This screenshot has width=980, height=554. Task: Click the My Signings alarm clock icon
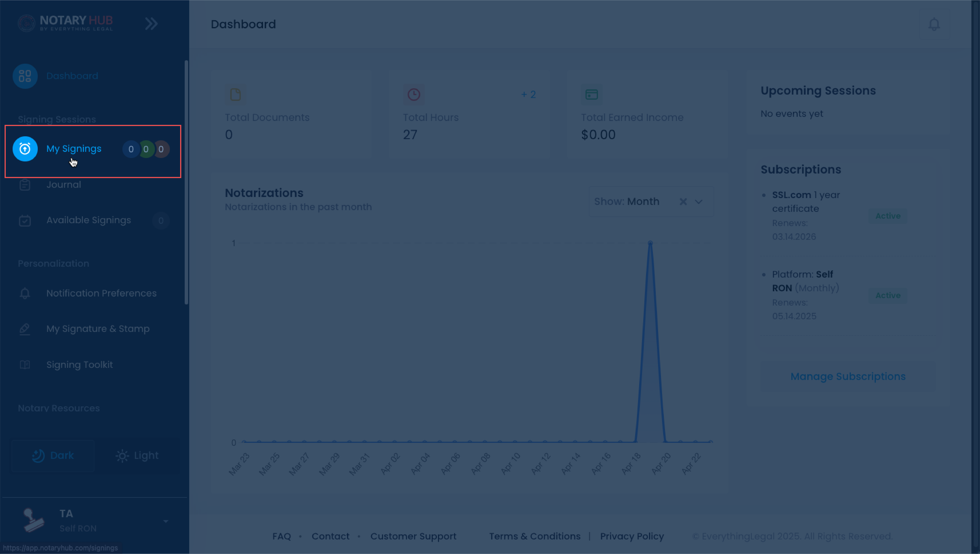pos(25,149)
